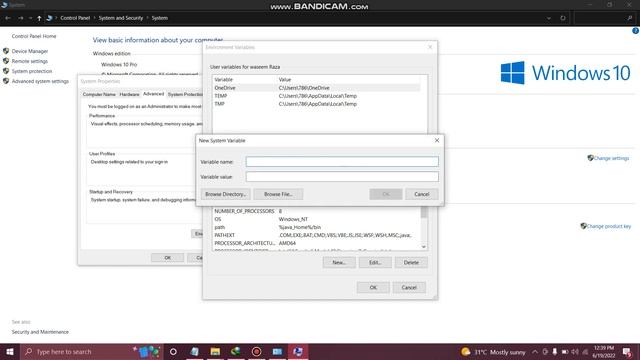This screenshot has height=360, width=640.
Task: Close the New System Variable dialog
Action: coord(437,140)
